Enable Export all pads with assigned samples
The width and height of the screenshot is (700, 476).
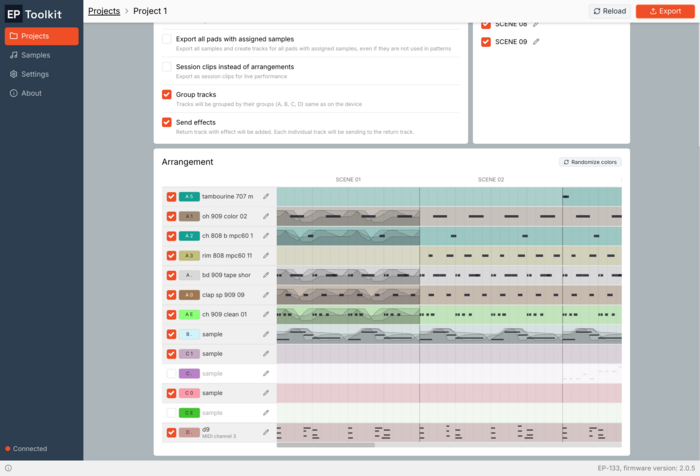pos(167,39)
